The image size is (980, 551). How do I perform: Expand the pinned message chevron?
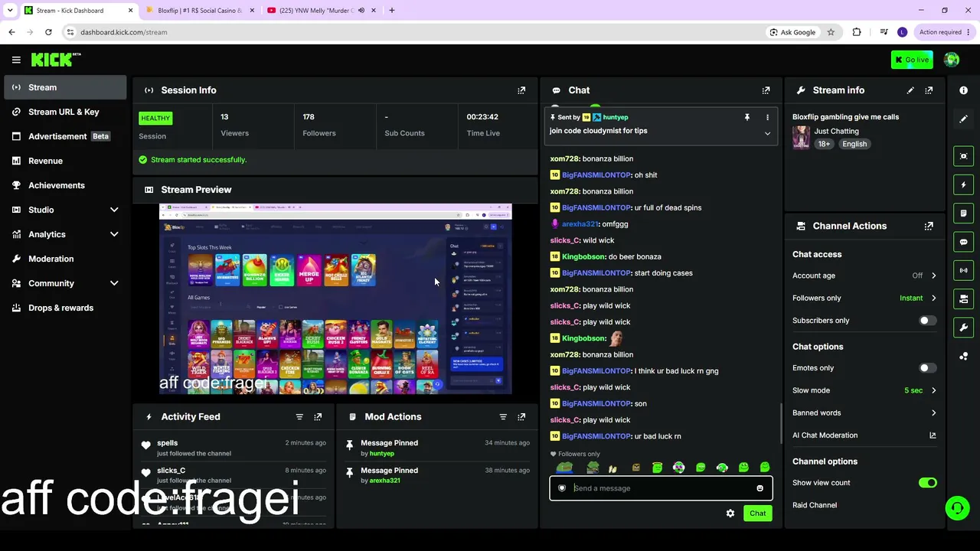767,134
